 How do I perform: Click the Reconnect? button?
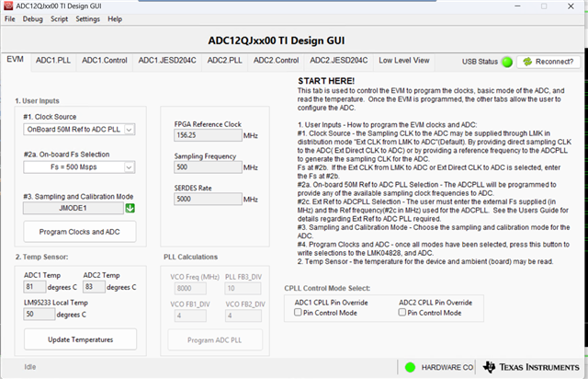548,62
